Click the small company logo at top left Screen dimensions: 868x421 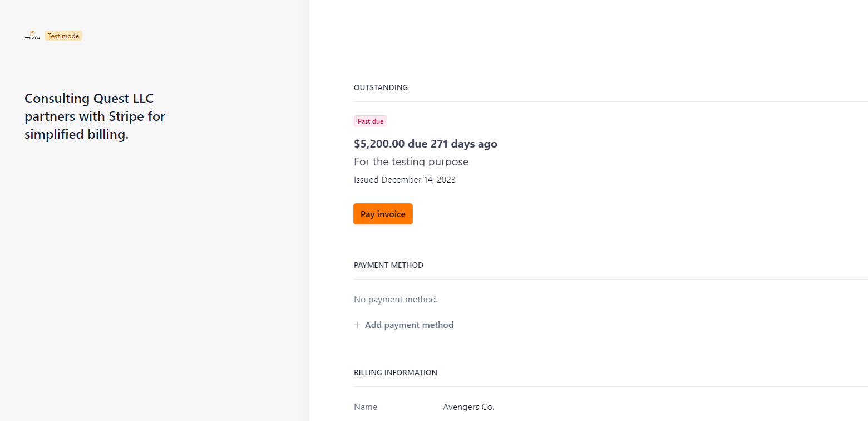[x=32, y=36]
